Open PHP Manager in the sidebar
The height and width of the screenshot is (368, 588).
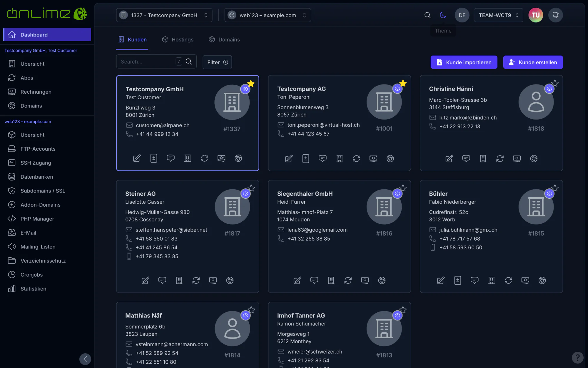[x=47, y=219]
